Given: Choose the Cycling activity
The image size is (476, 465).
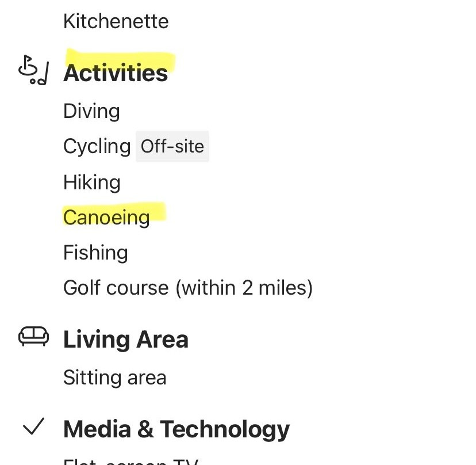Looking at the screenshot, I should pos(97,146).
